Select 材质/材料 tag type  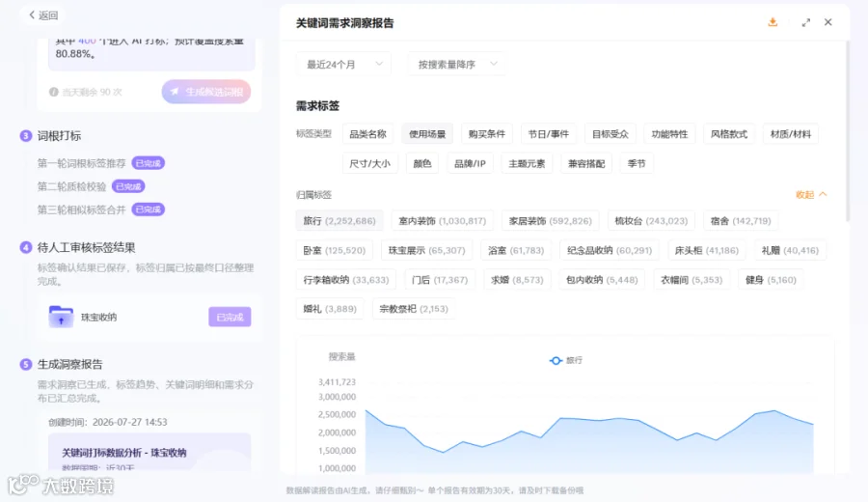pyautogui.click(x=791, y=134)
